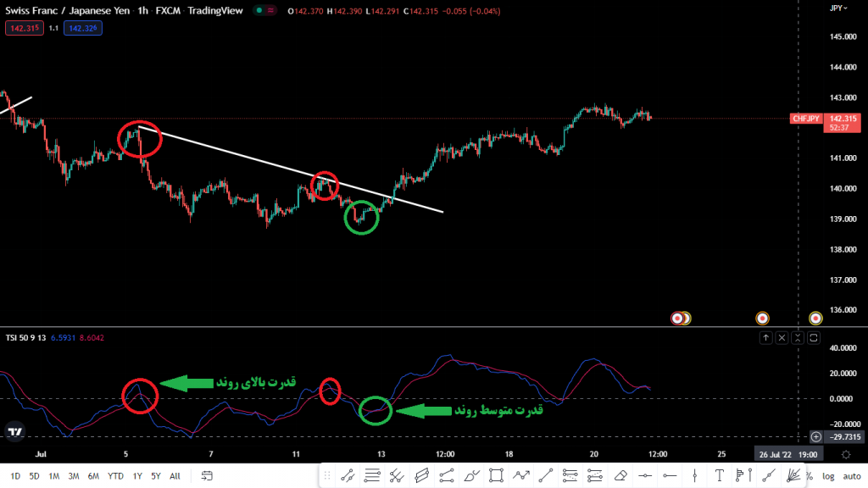Click the pink approximate-data indicator

[270, 10]
